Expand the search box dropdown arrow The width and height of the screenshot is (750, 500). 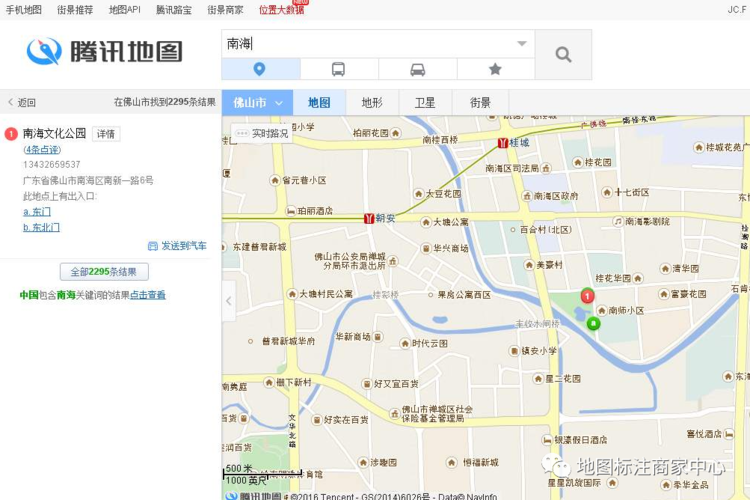pyautogui.click(x=521, y=44)
